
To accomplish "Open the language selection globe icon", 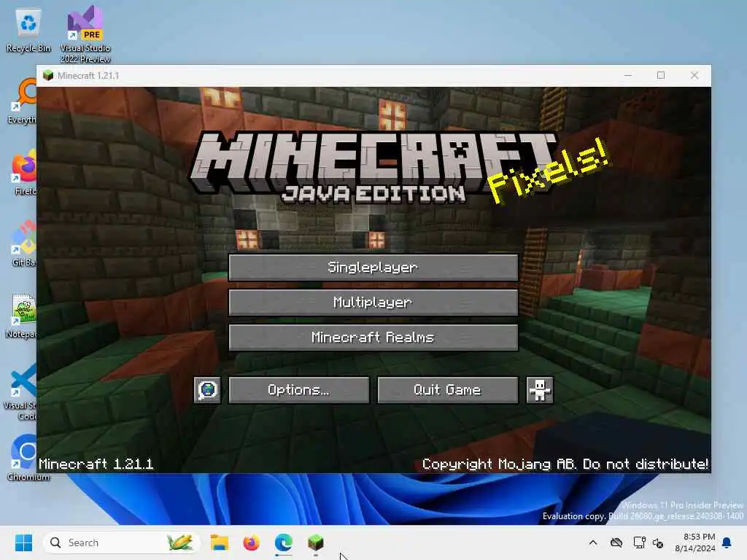I will [x=207, y=390].
